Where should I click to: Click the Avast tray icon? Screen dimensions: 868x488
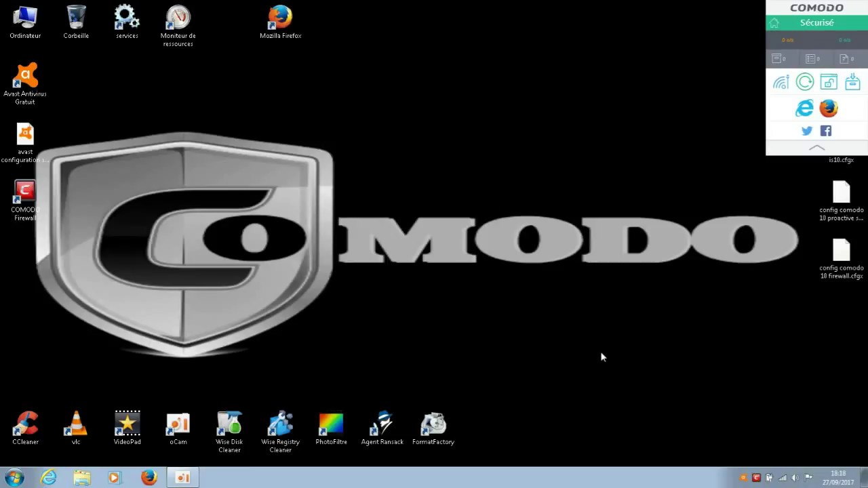(x=744, y=478)
